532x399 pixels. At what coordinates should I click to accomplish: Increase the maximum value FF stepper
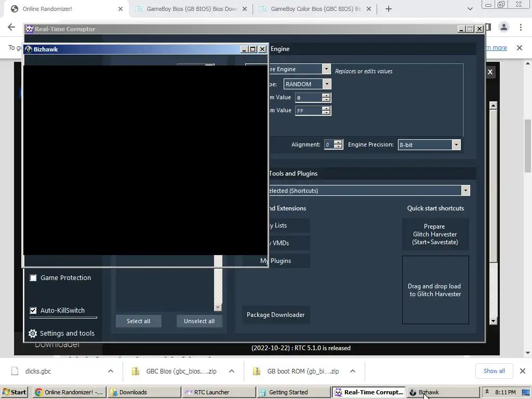[326, 108]
